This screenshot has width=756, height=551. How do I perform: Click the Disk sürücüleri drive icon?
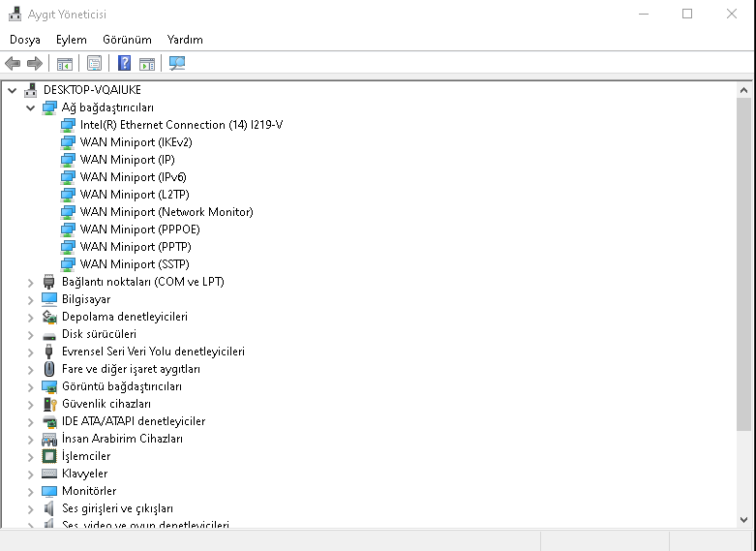click(49, 335)
